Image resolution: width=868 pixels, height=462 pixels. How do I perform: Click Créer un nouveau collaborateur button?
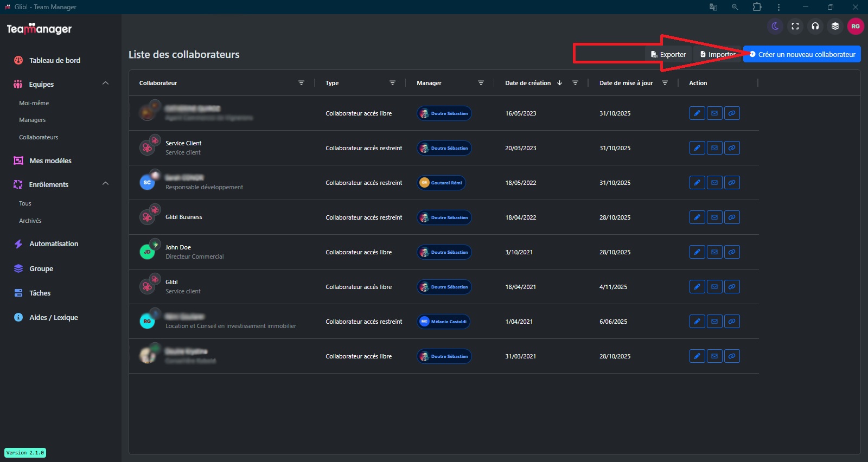click(x=802, y=54)
